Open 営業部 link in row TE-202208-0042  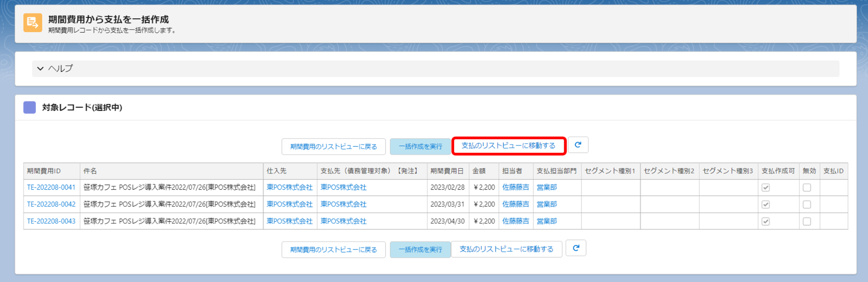click(x=547, y=204)
